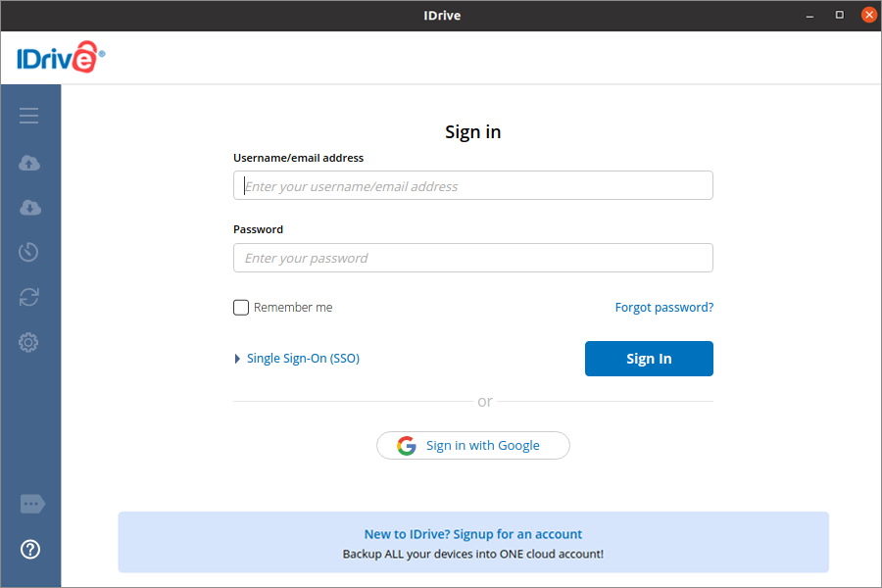Maximize the IDrive window
The width and height of the screenshot is (882, 588).
pyautogui.click(x=840, y=16)
